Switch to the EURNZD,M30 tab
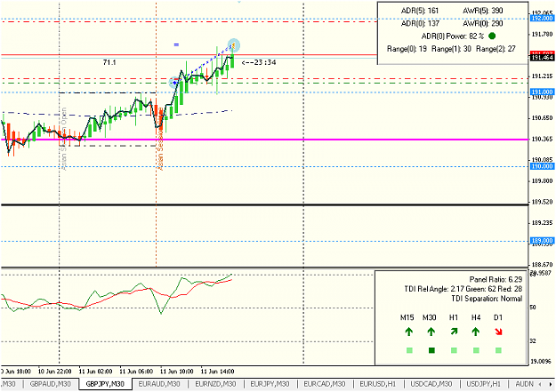556x392 pixels. (215, 384)
